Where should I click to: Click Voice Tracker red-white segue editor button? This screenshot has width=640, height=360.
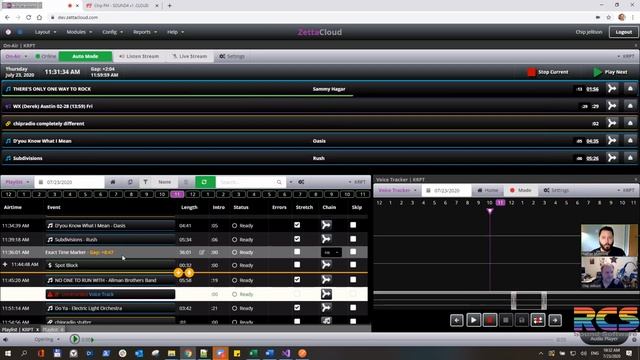(538, 320)
